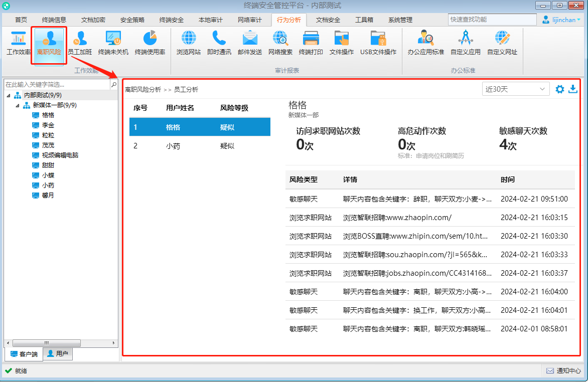Select the BOSS直聘 www.zhipin.com entry
Viewport: 588px width, 382px height.
click(430, 236)
